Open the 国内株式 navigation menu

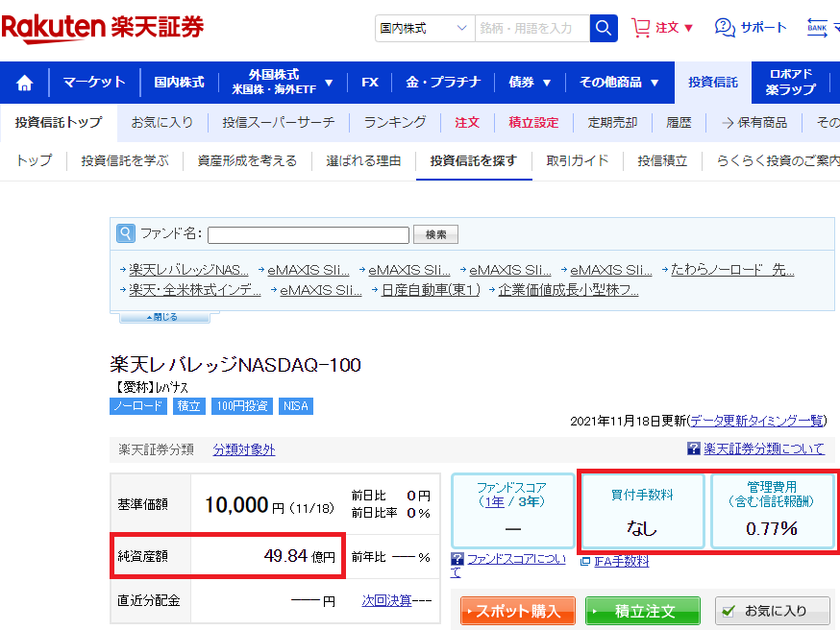[x=179, y=83]
